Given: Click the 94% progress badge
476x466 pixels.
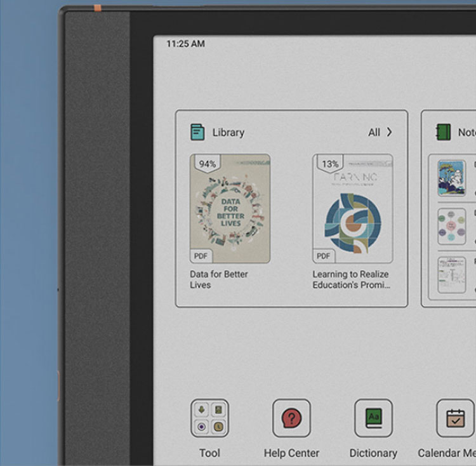Looking at the screenshot, I should (208, 164).
